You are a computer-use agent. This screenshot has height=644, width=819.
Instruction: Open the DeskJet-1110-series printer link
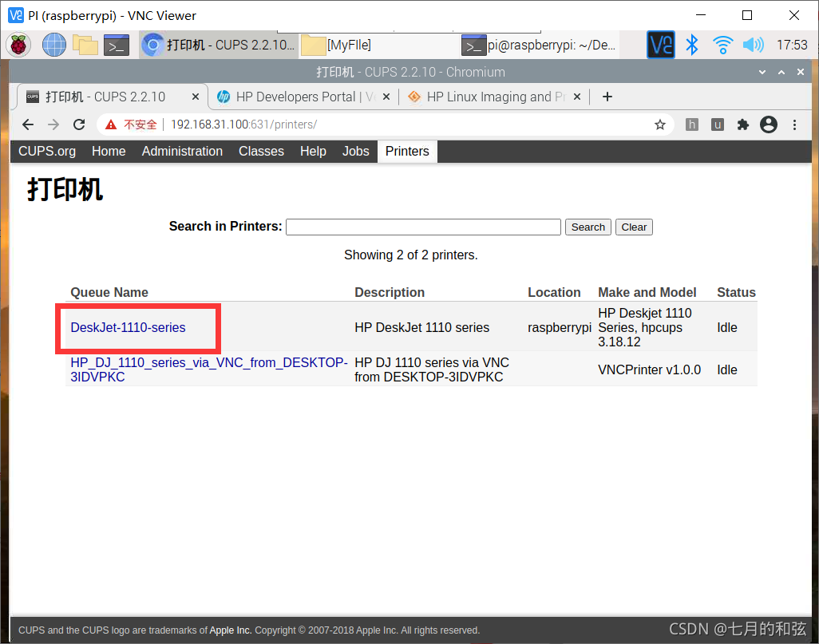[x=128, y=327]
